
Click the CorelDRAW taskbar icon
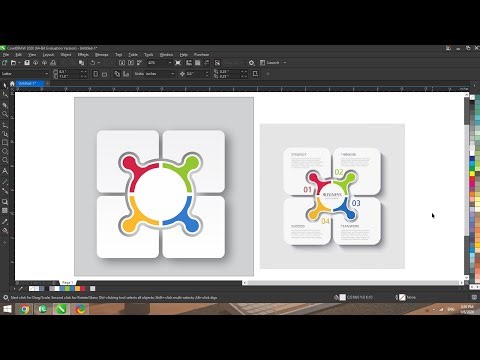(x=61, y=309)
